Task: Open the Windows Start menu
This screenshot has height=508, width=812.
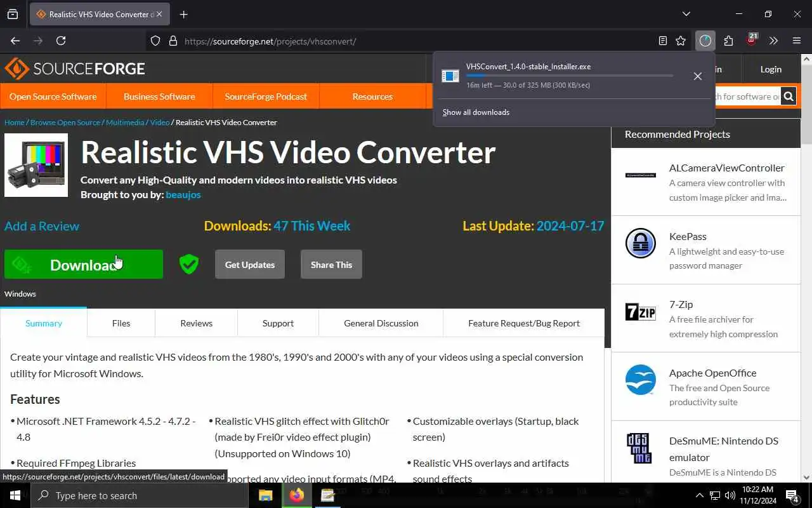Action: pyautogui.click(x=15, y=495)
